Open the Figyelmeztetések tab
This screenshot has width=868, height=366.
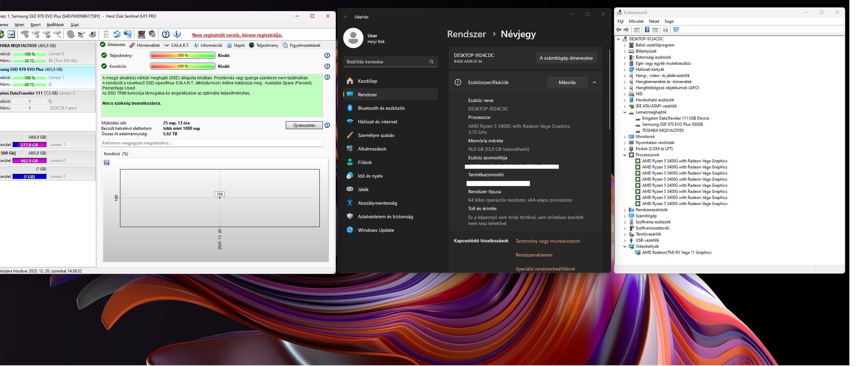coord(301,45)
